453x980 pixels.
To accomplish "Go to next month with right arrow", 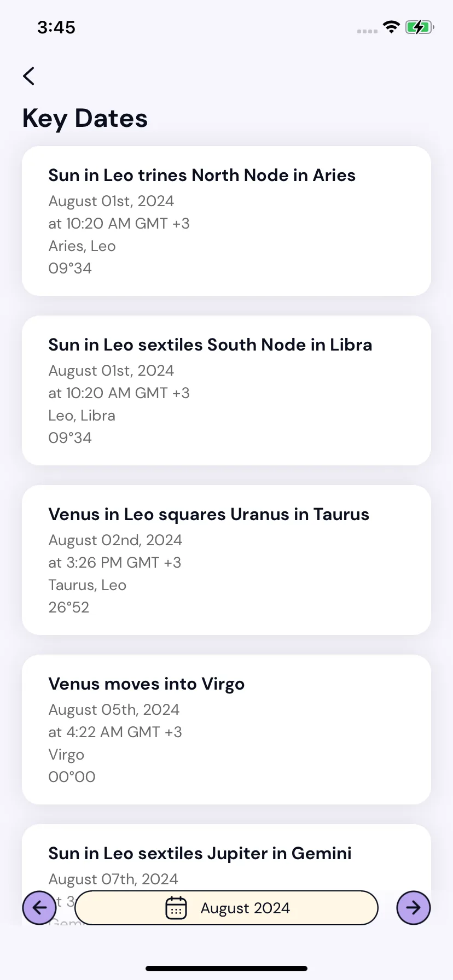I will (414, 908).
